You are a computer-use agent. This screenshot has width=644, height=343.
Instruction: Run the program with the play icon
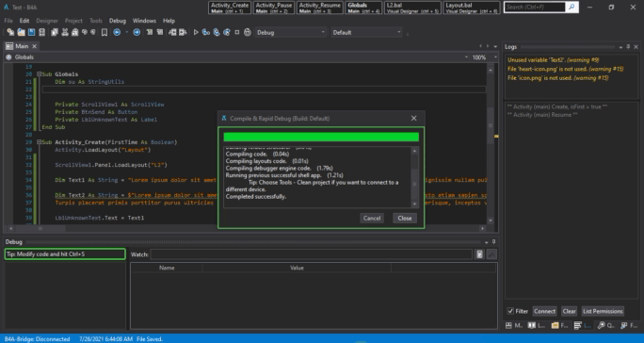(196, 32)
